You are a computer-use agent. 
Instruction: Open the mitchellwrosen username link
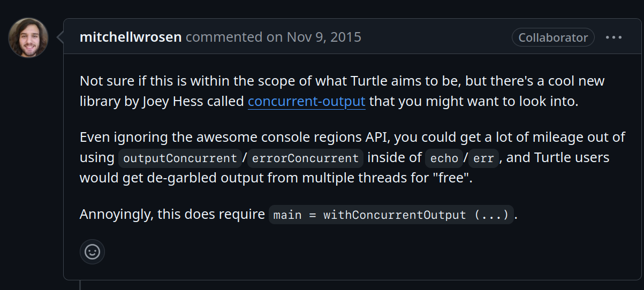(131, 37)
